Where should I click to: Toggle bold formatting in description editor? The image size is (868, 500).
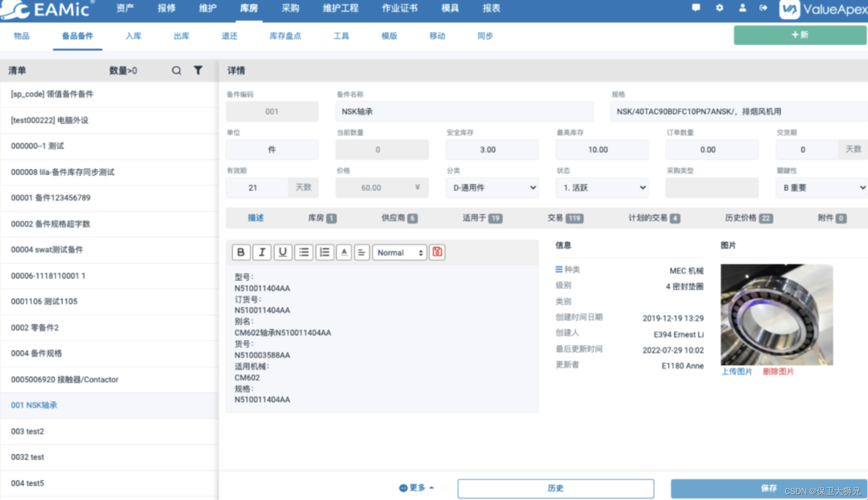(x=241, y=252)
